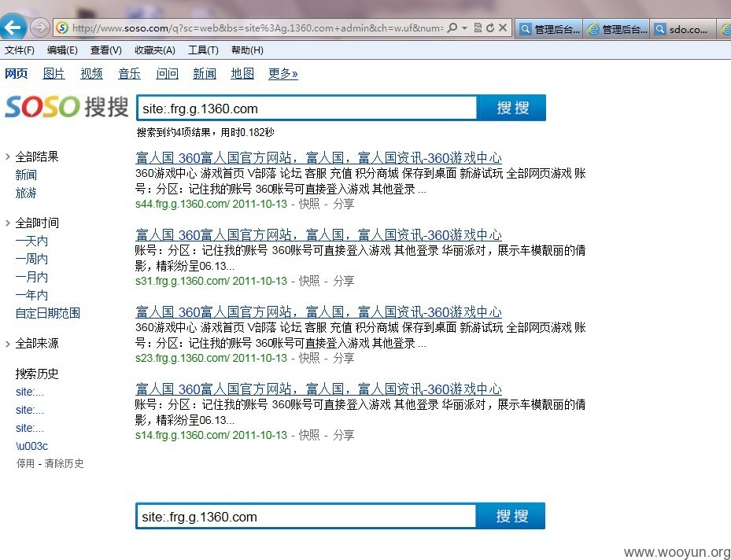Switch to the first 管理后台 tab
This screenshot has height=560, width=731.
[548, 29]
